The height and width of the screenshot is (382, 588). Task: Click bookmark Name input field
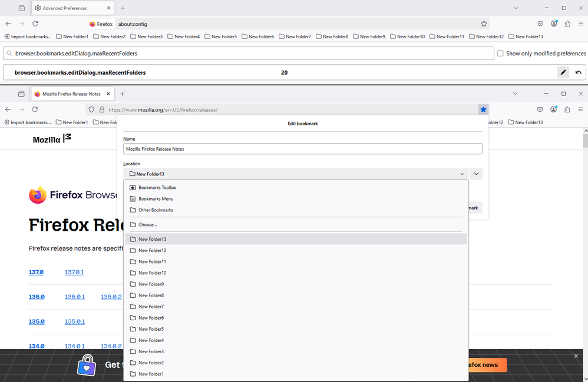303,149
